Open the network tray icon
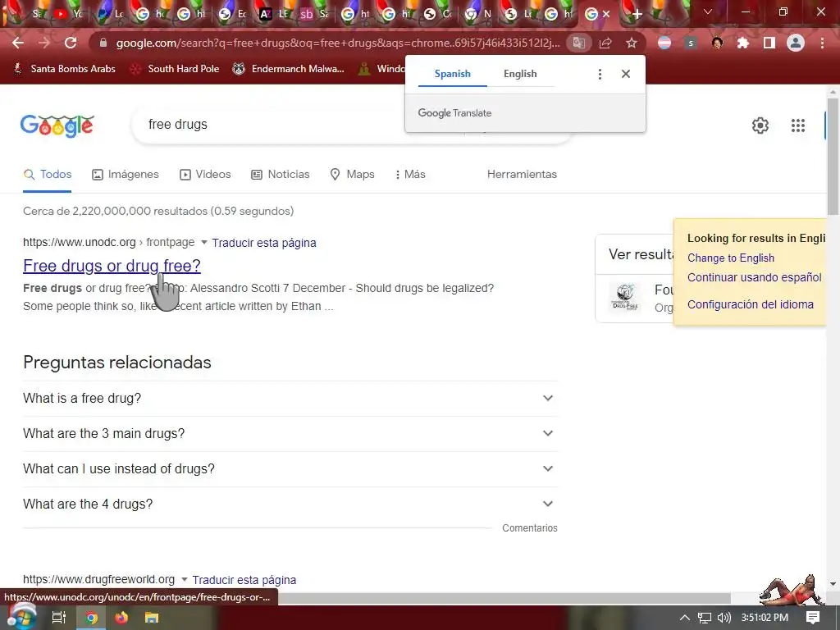840x630 pixels. point(705,618)
